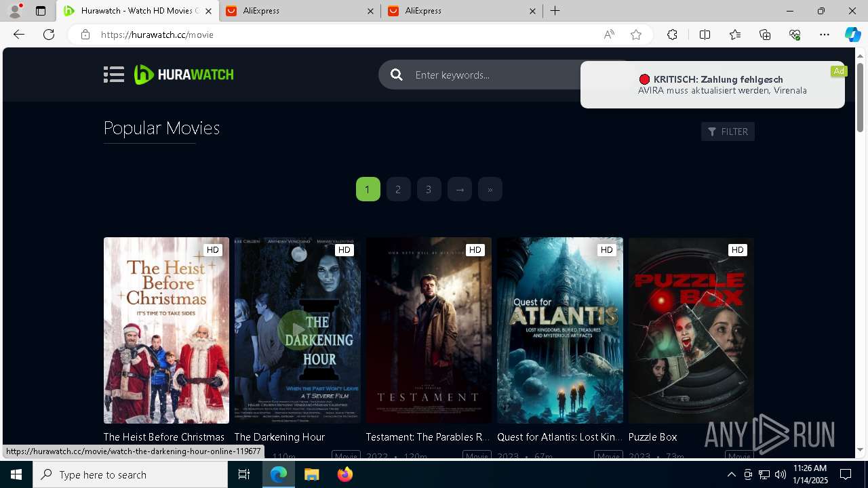Open the Copilot sidebar icon
This screenshot has height=488, width=868.
click(x=852, y=35)
